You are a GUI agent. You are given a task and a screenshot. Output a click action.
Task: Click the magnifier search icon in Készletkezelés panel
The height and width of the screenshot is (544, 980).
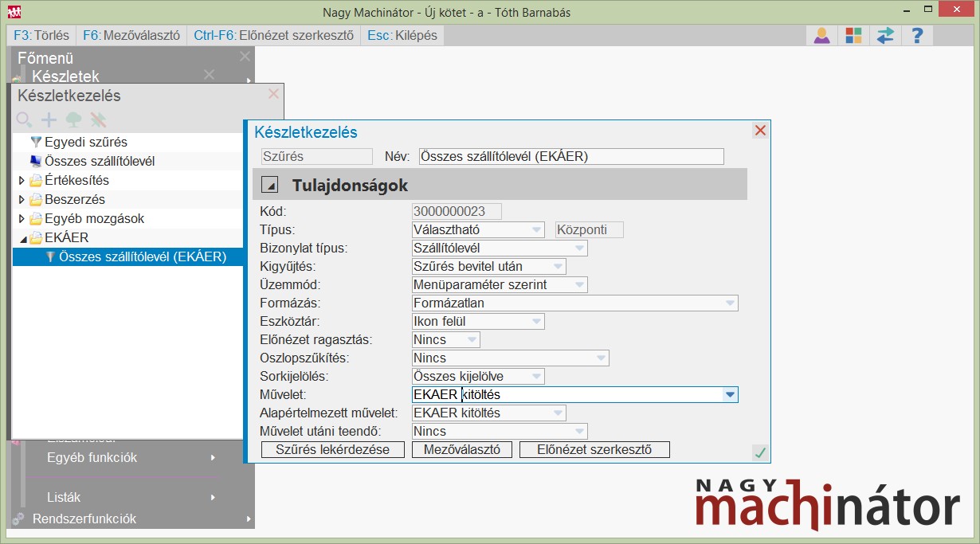pyautogui.click(x=25, y=119)
